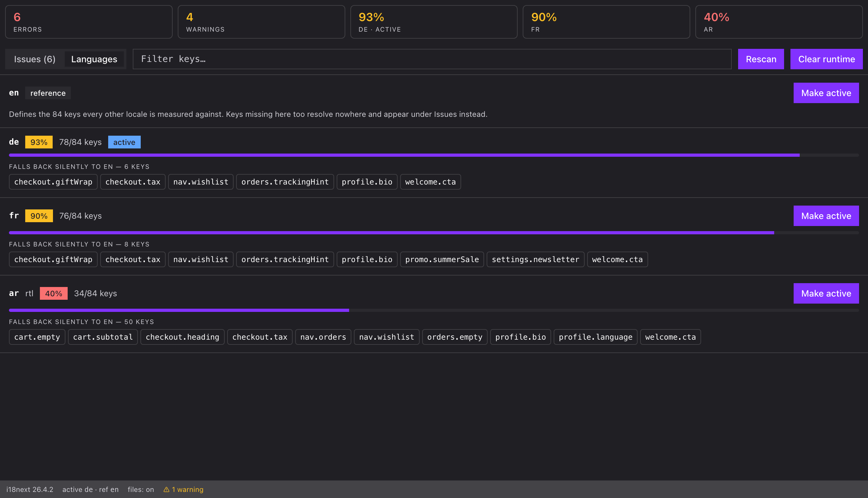
Task: Click ar's profile.language key chip
Action: (595, 337)
